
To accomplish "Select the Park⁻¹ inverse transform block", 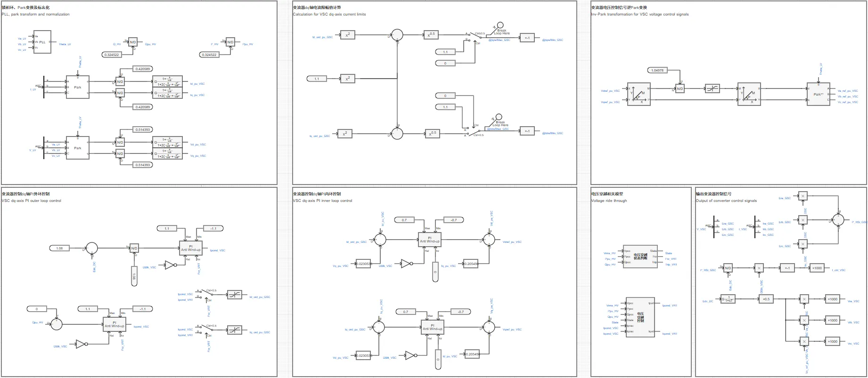I will pos(819,94).
